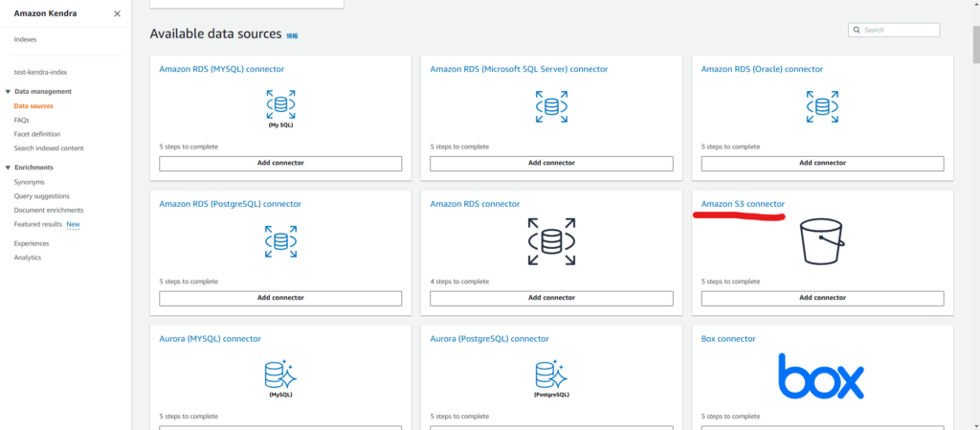The width and height of the screenshot is (980, 430).
Task: Open Aurora (MYSQL) connector title link
Action: pos(210,339)
